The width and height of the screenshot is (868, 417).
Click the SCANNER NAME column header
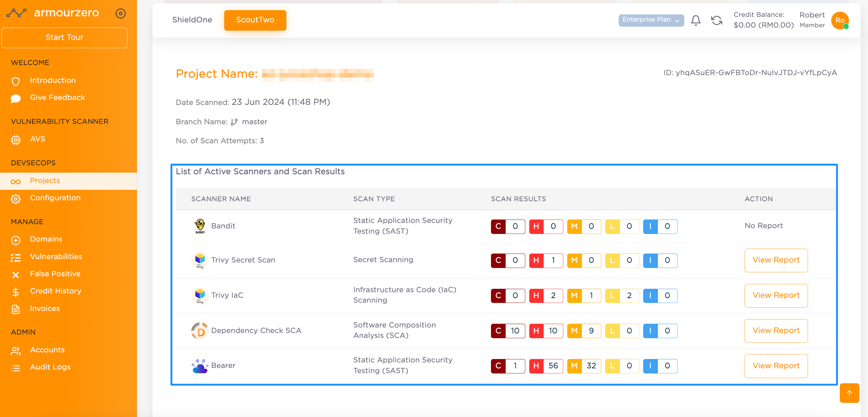(221, 199)
